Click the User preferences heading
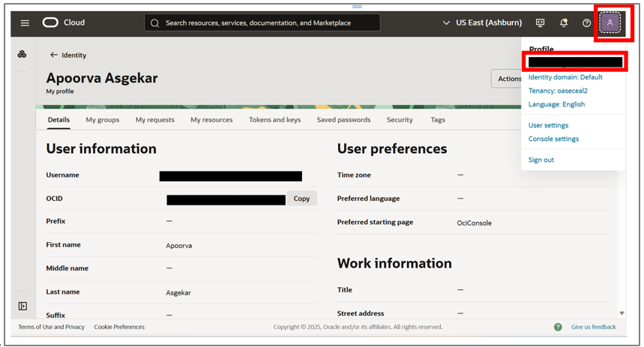The width and height of the screenshot is (644, 347). coord(392,148)
